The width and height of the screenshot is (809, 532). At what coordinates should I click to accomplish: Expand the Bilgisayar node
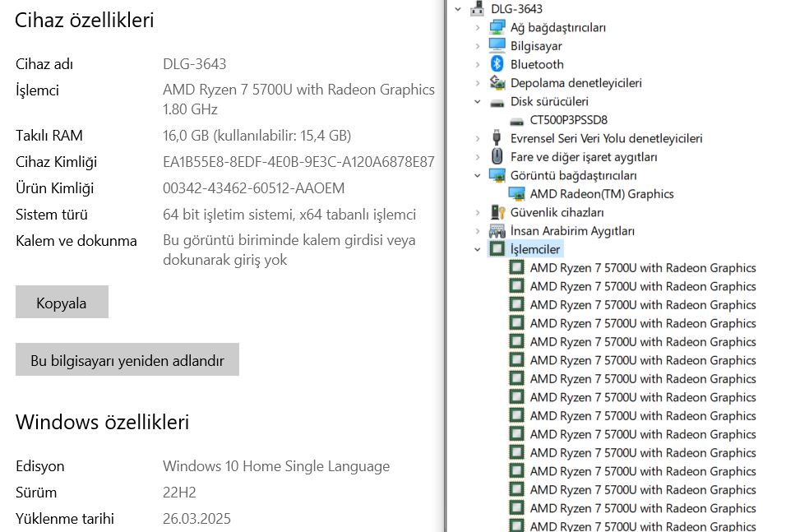pyautogui.click(x=477, y=46)
